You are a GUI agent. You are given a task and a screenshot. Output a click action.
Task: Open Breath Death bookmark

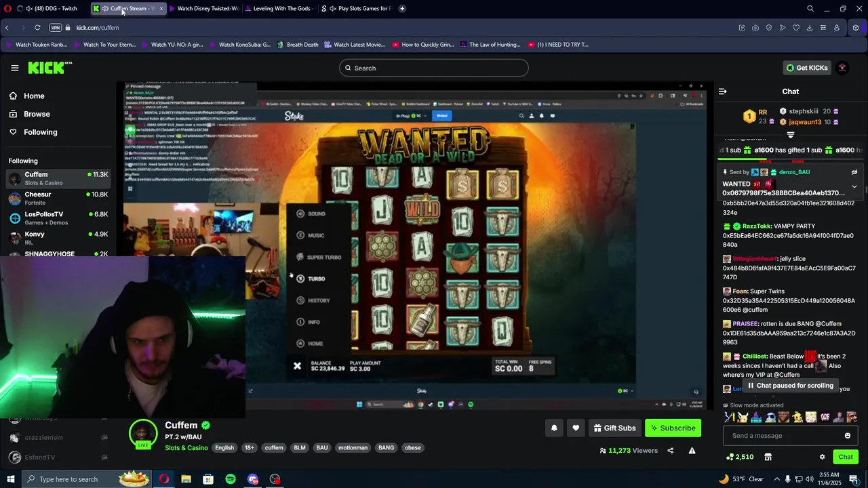tap(297, 45)
